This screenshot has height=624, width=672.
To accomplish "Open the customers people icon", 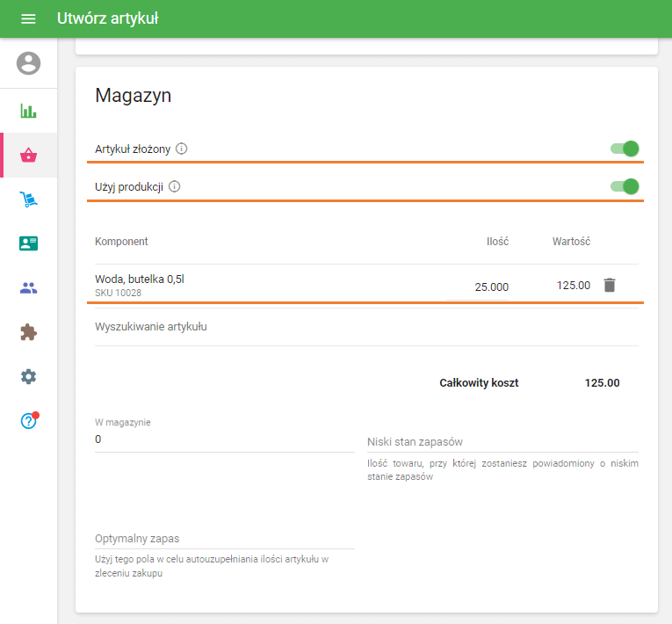I will pos(29,287).
